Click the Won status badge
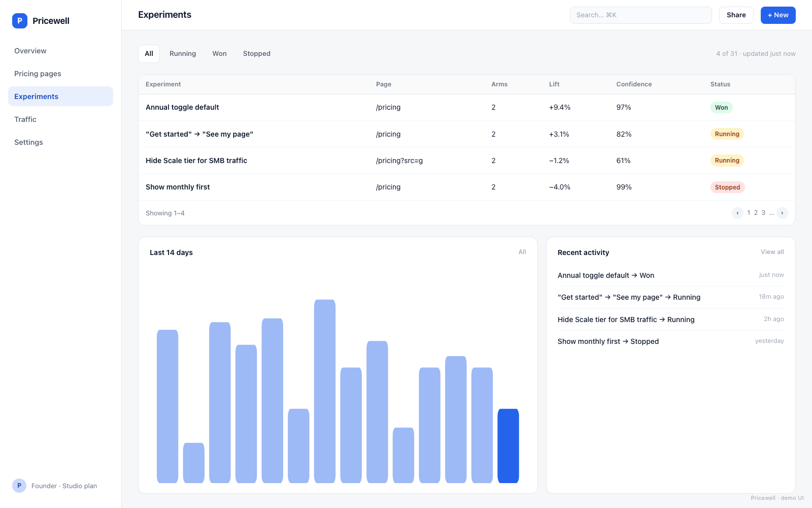The image size is (812, 508). [x=721, y=108]
